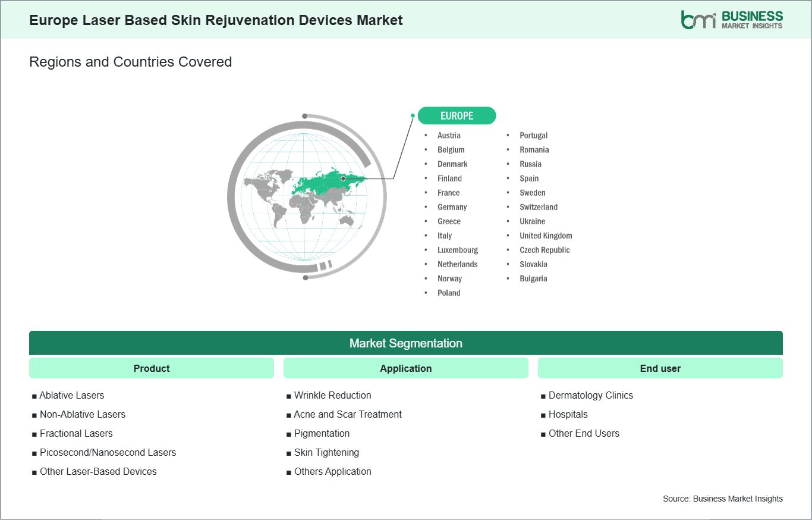The width and height of the screenshot is (812, 520).
Task: Click Denmark in the country list
Action: tap(452, 164)
